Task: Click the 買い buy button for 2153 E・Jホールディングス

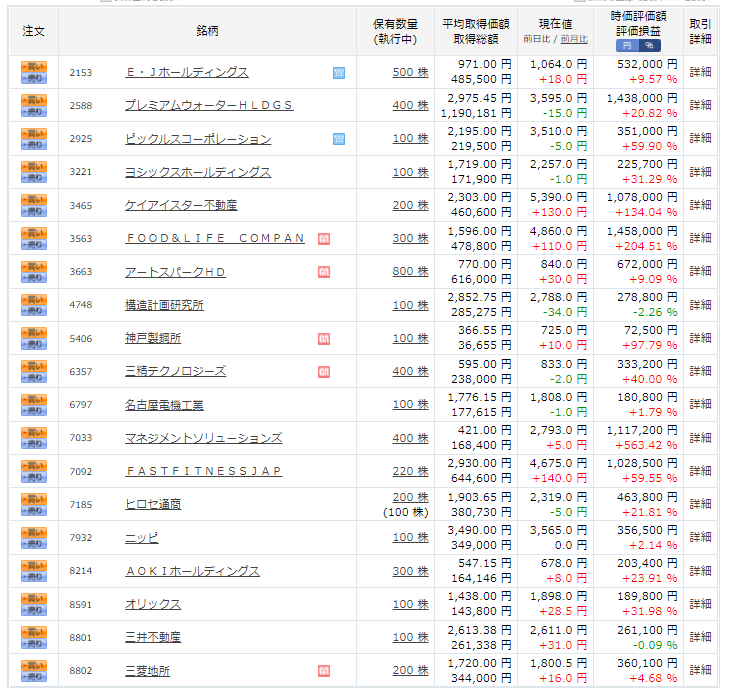Action: (x=34, y=67)
